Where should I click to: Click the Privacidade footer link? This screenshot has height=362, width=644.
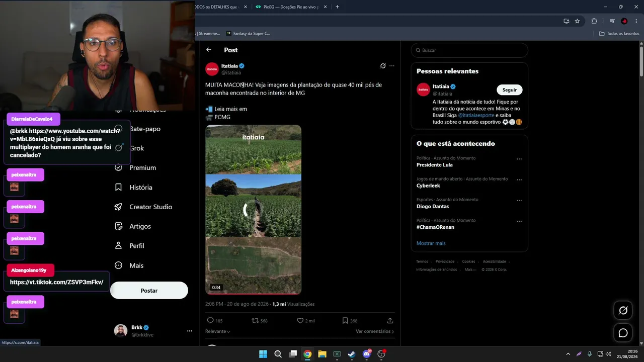[x=445, y=261]
